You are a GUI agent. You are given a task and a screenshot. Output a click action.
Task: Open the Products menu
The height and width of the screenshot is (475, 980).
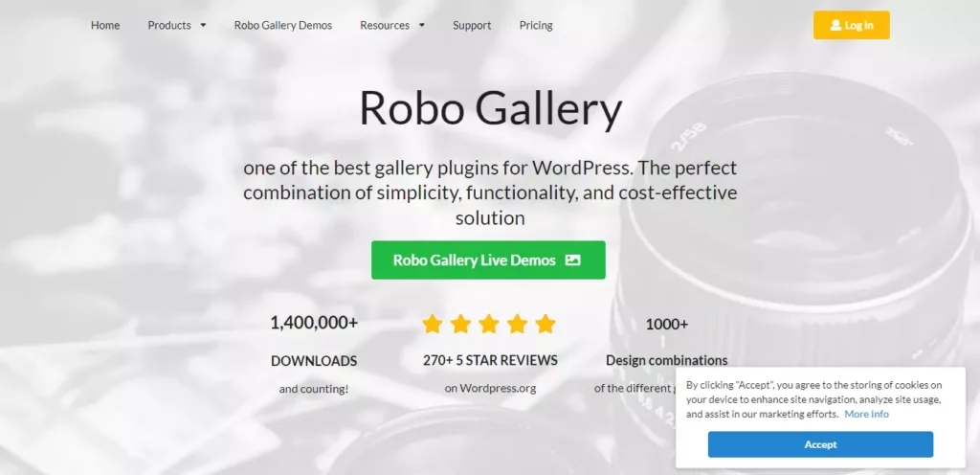coord(169,26)
